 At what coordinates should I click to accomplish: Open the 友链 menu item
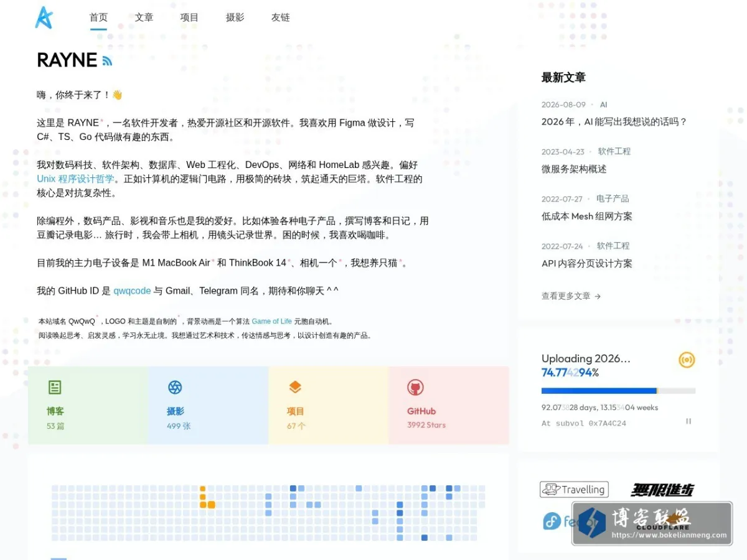(281, 17)
